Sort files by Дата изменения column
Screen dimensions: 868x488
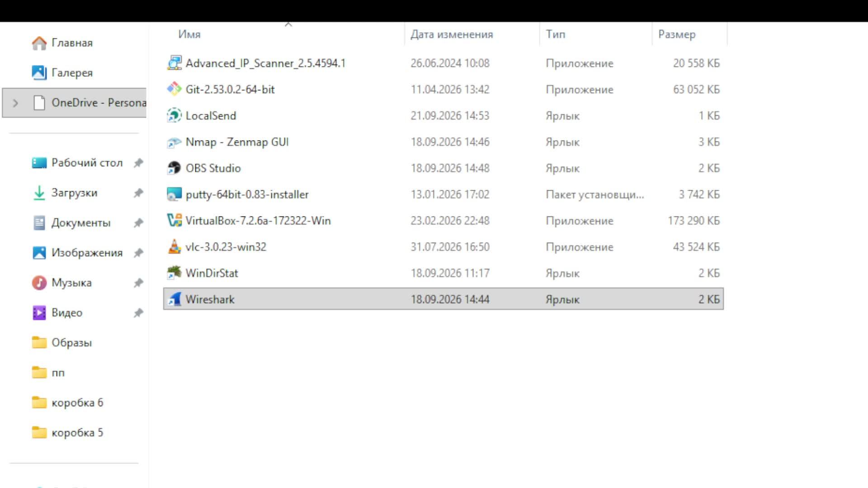[x=452, y=34]
